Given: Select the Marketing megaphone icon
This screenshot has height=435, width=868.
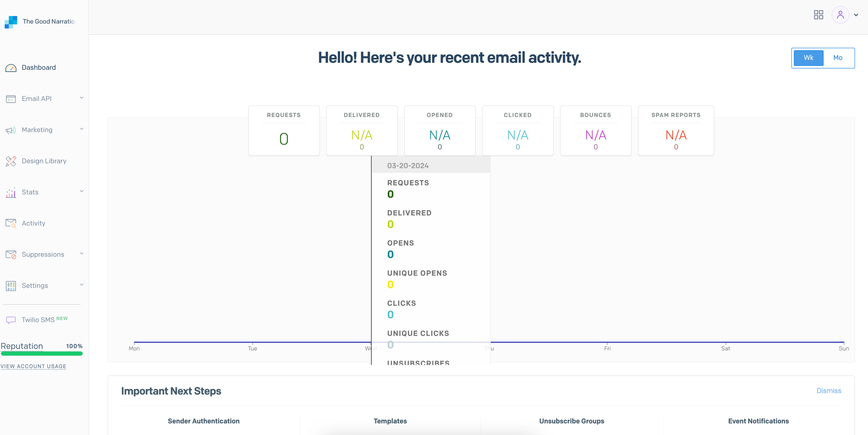Looking at the screenshot, I should pos(11,130).
